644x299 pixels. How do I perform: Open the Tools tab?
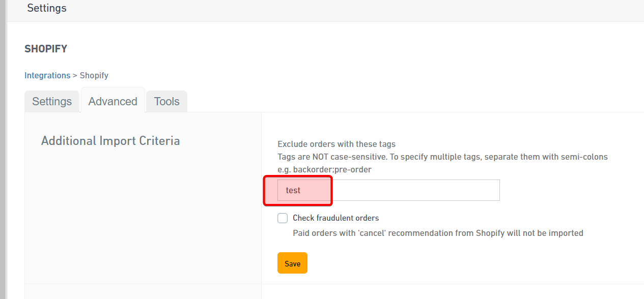[x=166, y=102]
